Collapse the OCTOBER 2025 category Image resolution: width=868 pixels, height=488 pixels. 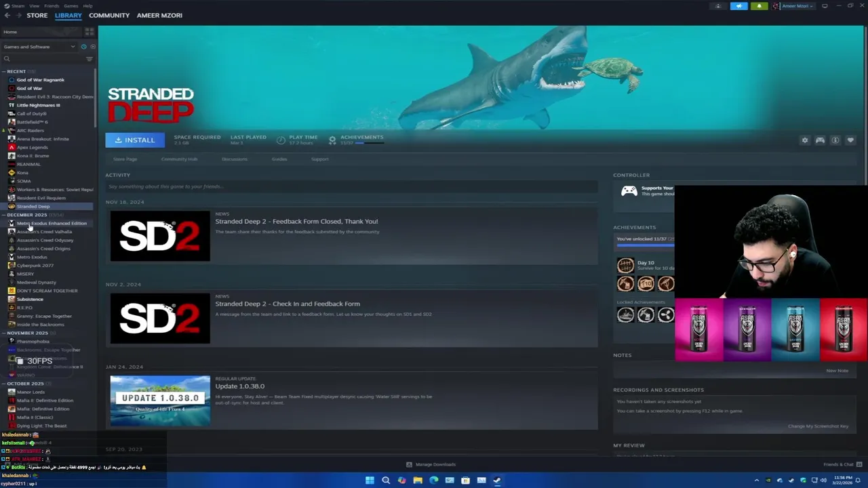[x=3, y=384]
